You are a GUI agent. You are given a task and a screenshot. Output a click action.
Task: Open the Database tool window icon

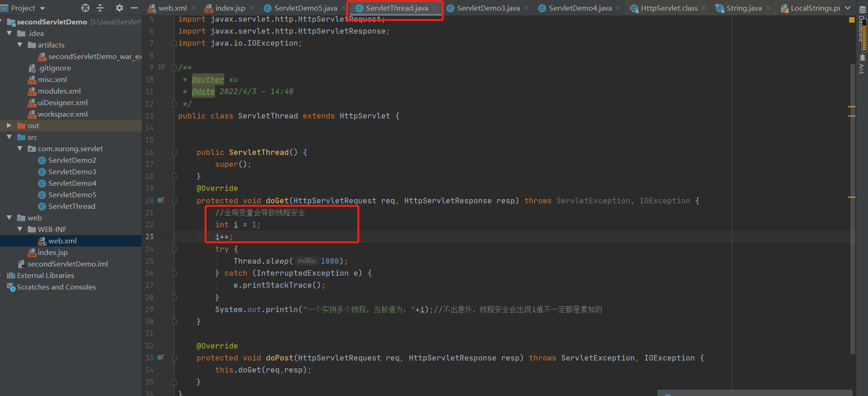(862, 9)
